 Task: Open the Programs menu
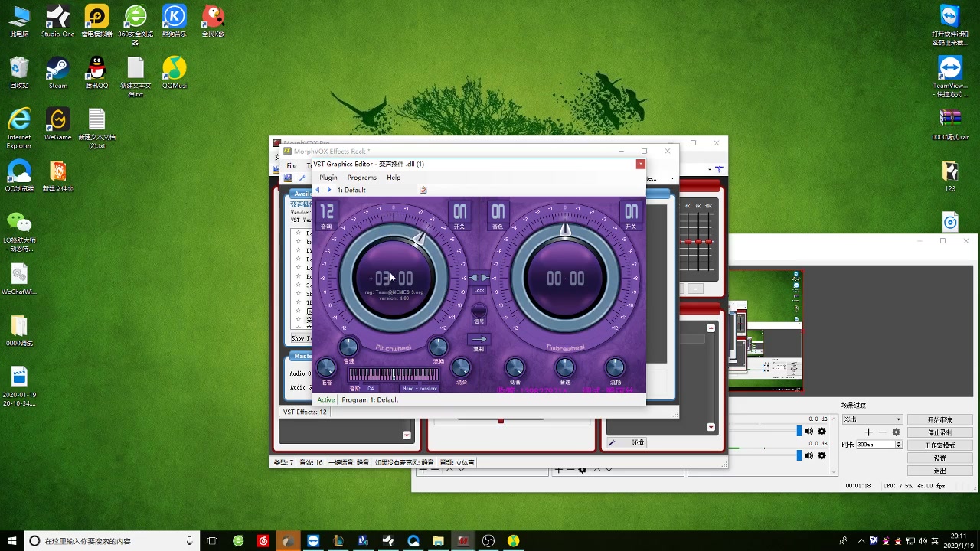[x=361, y=177]
